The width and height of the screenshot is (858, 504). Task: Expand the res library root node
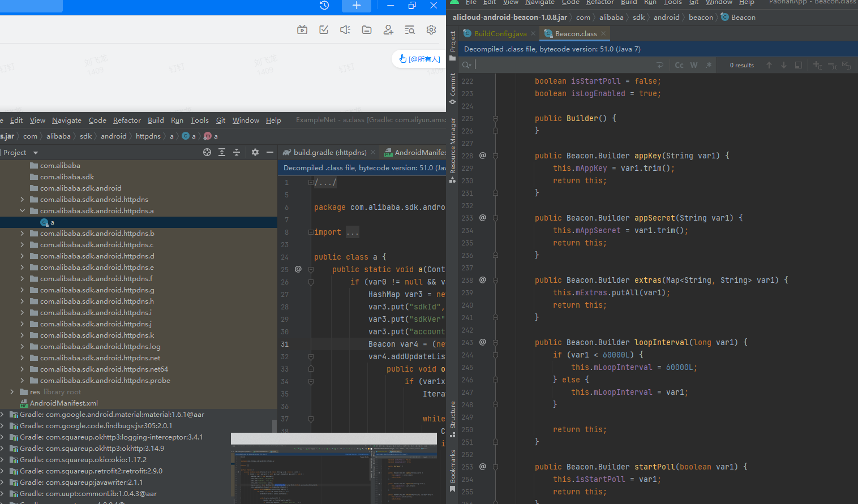pos(12,391)
